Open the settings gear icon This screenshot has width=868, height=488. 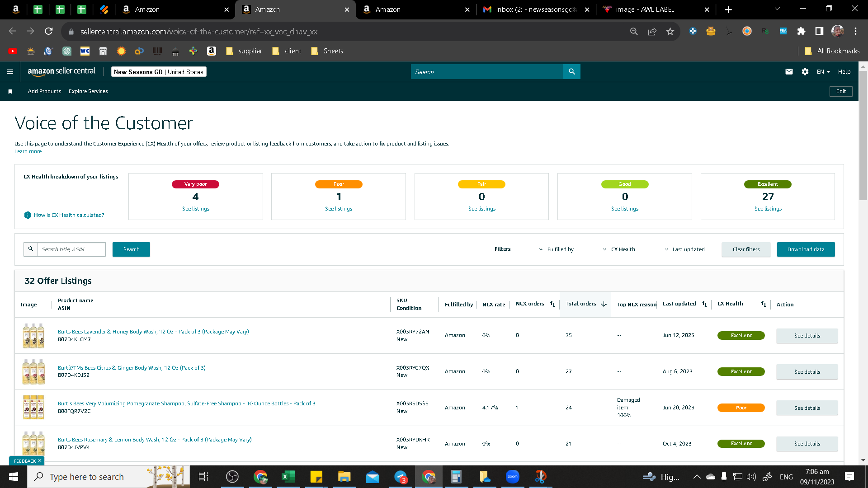(805, 72)
